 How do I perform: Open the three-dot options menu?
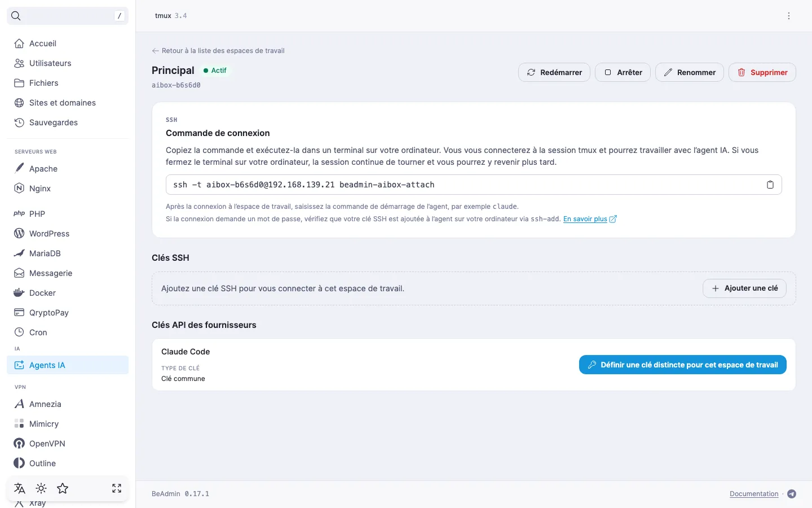[x=789, y=16]
